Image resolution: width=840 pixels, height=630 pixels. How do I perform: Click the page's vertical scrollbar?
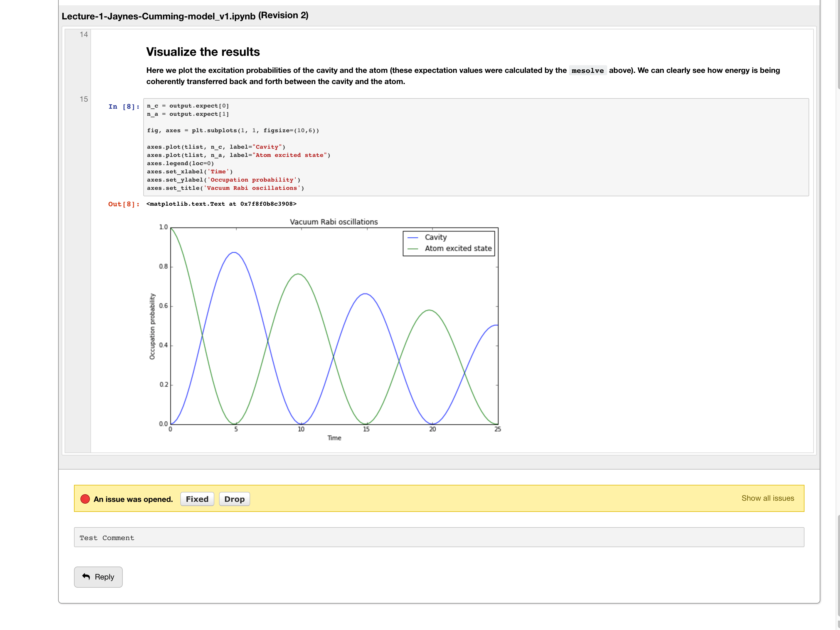[838, 315]
